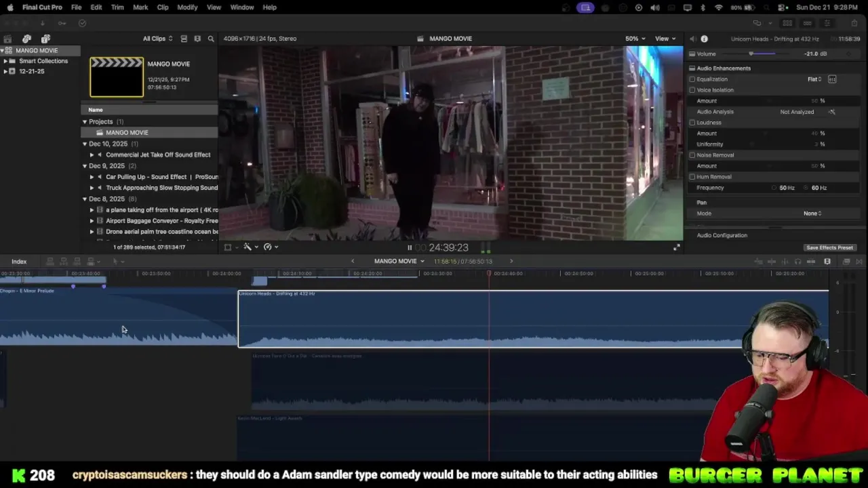The width and height of the screenshot is (868, 488).
Task: Open the Trim menu
Action: pyautogui.click(x=117, y=7)
